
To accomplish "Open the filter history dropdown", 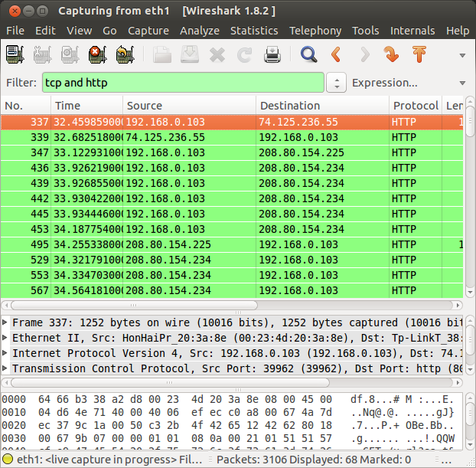I will 337,83.
